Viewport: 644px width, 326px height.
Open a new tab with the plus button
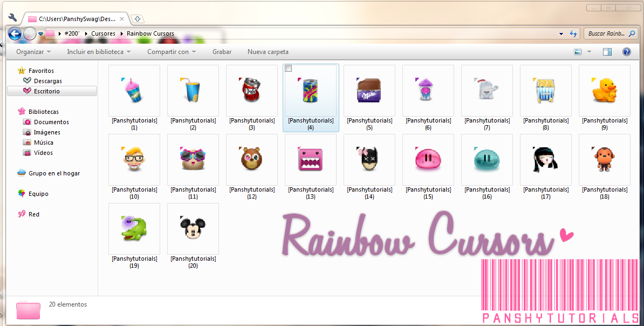[137, 18]
